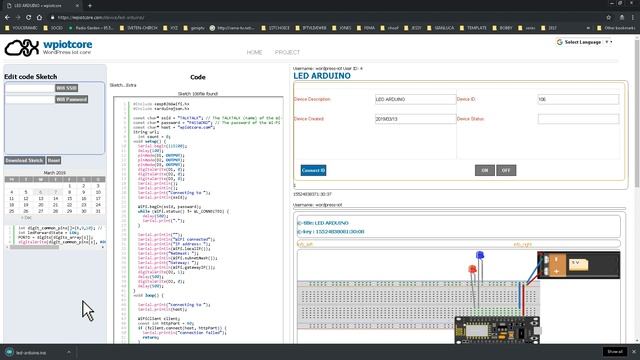Edit the Device Description field
This screenshot has height=360, width=640.
coord(416,99)
